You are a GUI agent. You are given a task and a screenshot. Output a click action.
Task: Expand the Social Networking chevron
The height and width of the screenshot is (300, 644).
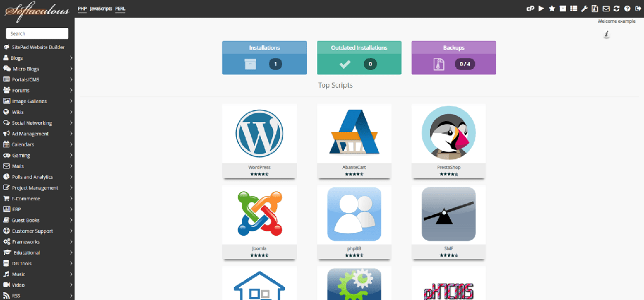pos(71,123)
